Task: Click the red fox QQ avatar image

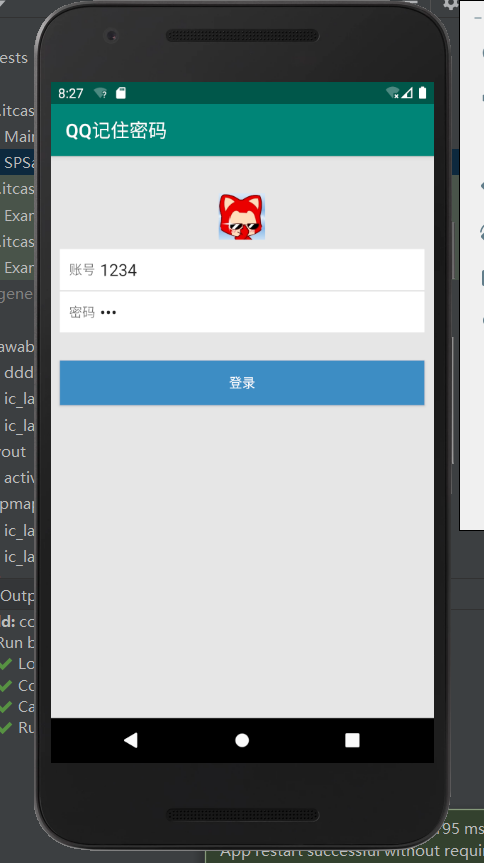Action: [x=242, y=216]
